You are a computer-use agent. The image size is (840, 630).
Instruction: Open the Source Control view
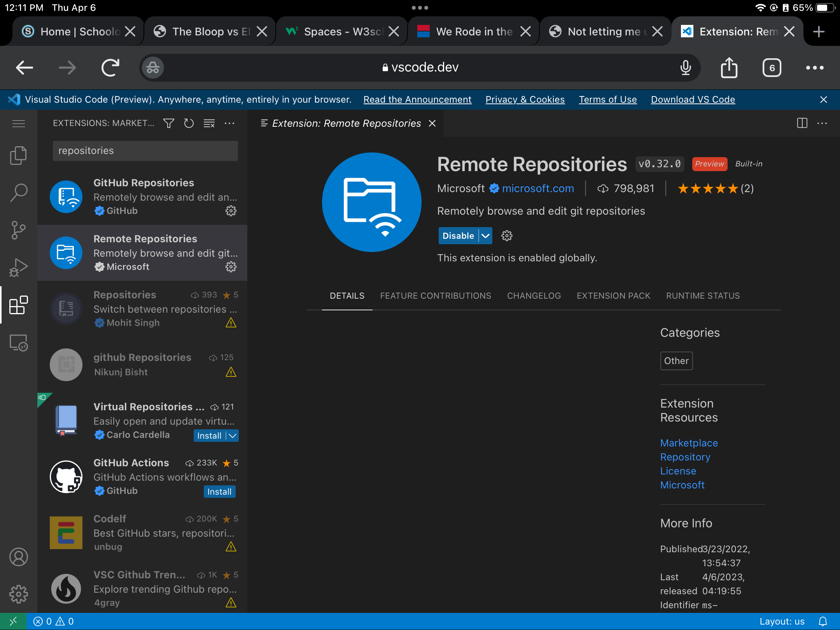click(18, 229)
